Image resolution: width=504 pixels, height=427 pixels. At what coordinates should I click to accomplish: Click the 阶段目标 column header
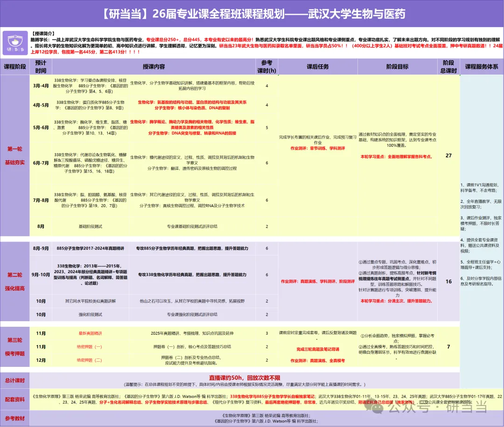[x=397, y=67]
